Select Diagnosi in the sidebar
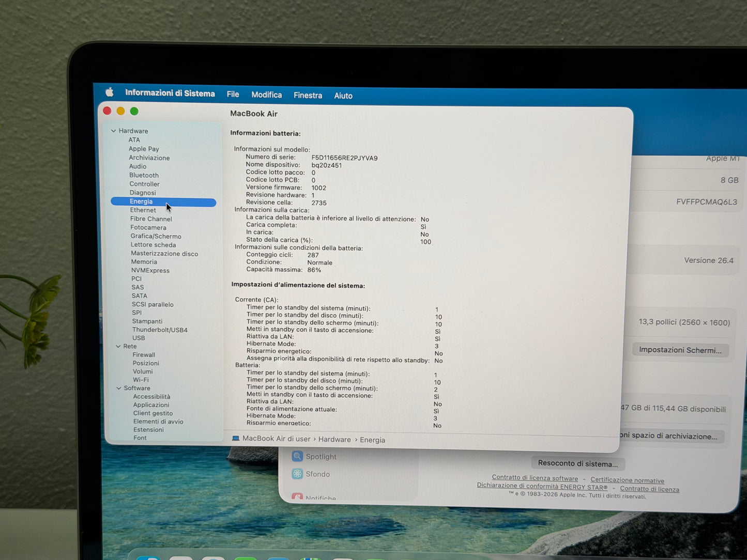 [143, 193]
